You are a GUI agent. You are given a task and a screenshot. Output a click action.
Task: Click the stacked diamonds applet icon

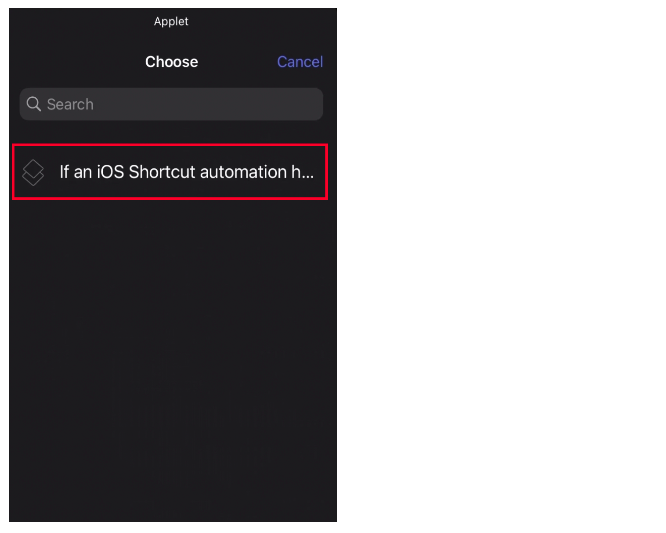tap(33, 172)
